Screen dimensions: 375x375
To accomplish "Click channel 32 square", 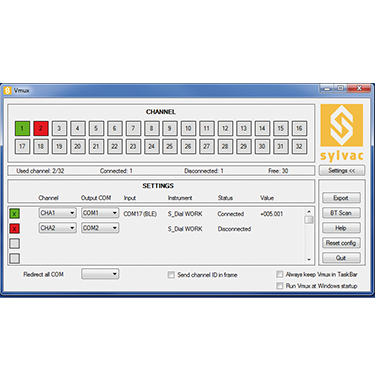I will (299, 146).
